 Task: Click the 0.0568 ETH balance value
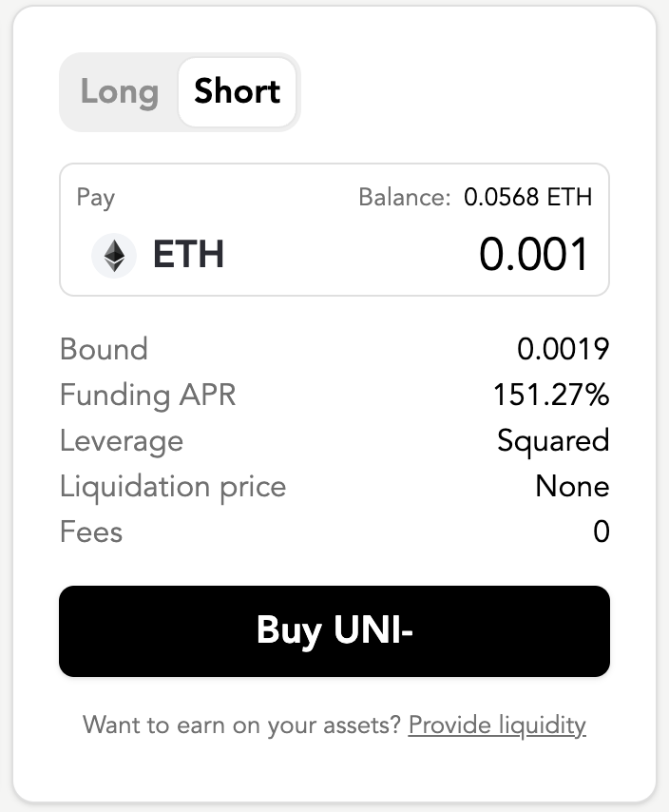click(x=527, y=198)
